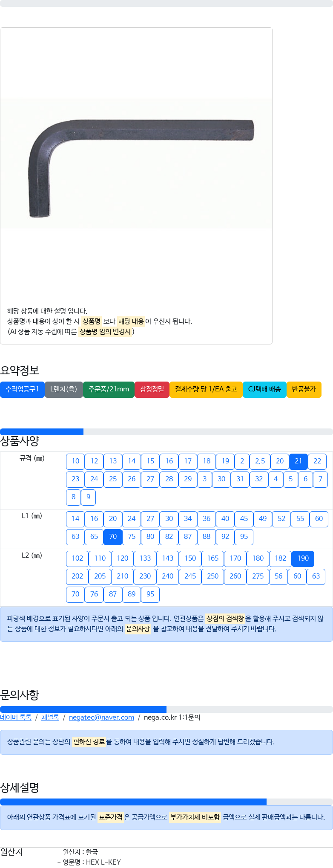Click the 상품사양 blue progress bar
Image resolution: width=333 pixels, height=868 pixels.
(42, 432)
